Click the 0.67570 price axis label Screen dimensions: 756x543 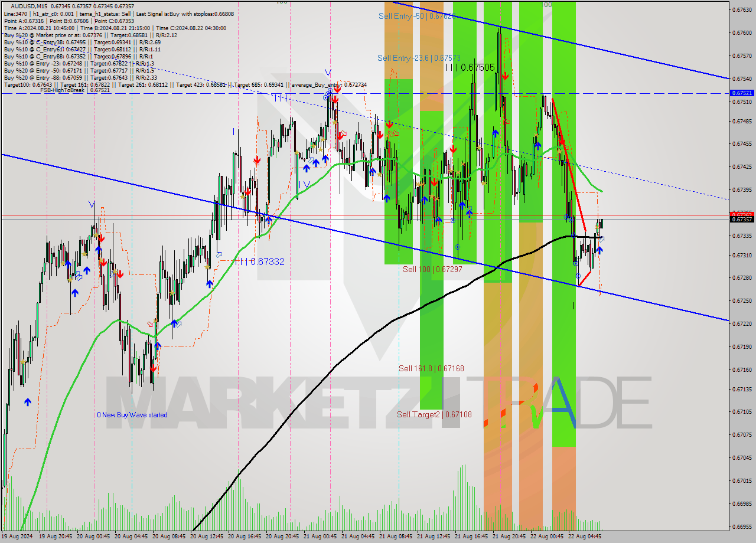pos(742,56)
